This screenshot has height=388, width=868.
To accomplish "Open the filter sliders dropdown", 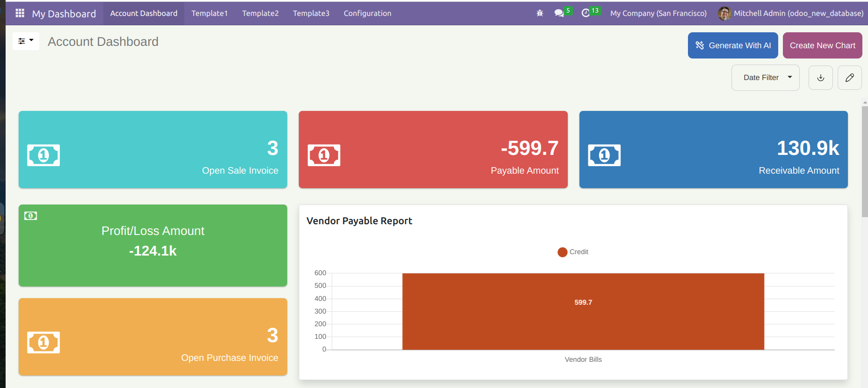I will (x=26, y=41).
